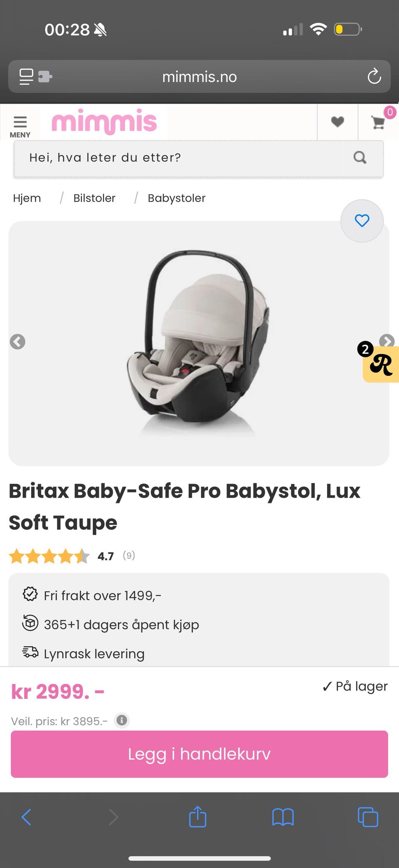
Task: Open the shopping cart icon
Action: tap(379, 122)
